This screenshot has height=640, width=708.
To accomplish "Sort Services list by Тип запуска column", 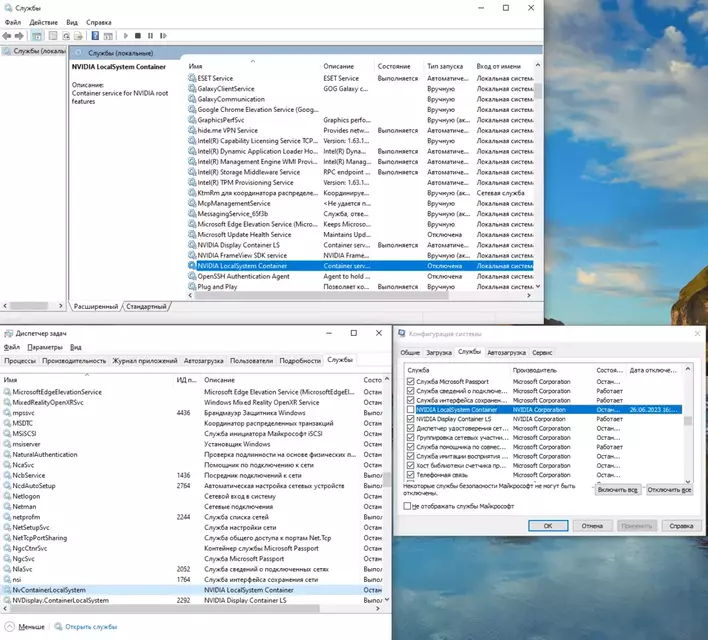I will tap(445, 66).
